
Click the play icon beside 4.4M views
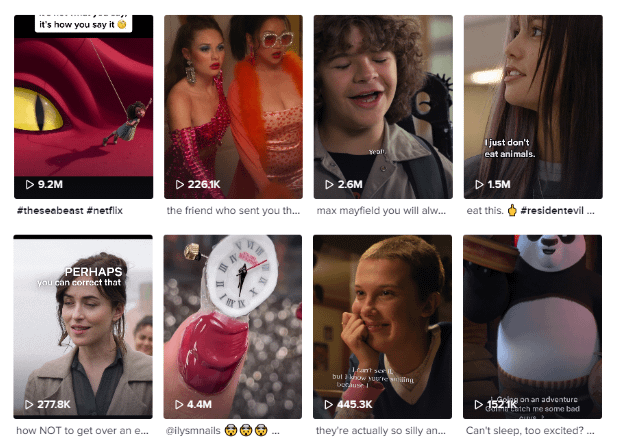coord(179,404)
